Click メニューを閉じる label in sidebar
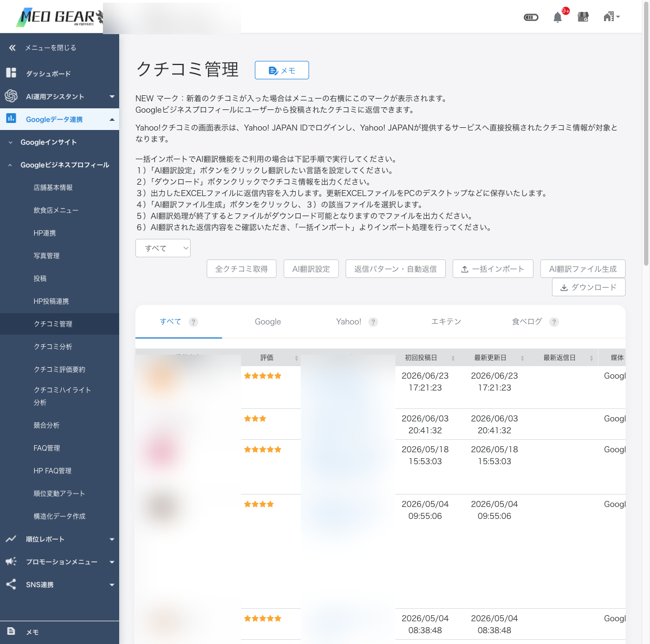Viewport: 650px width, 644px height. (x=50, y=48)
